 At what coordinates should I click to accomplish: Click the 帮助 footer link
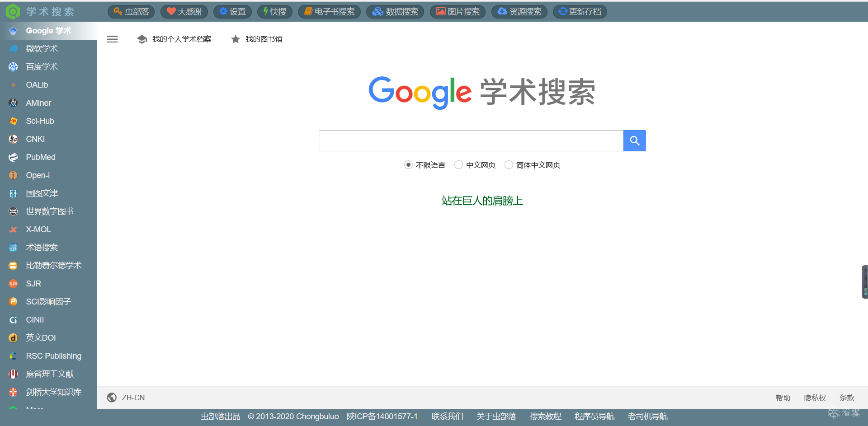pos(783,398)
